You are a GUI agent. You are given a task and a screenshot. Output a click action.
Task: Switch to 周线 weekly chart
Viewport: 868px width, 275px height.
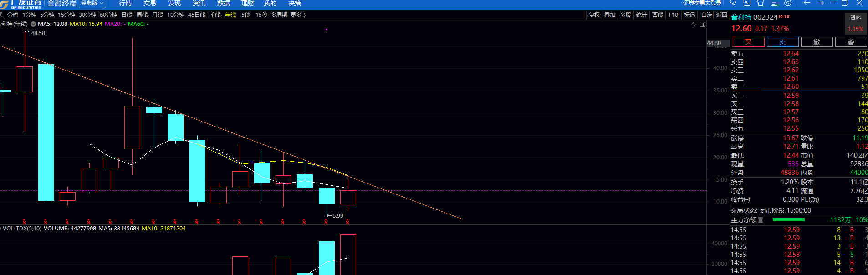(x=142, y=15)
